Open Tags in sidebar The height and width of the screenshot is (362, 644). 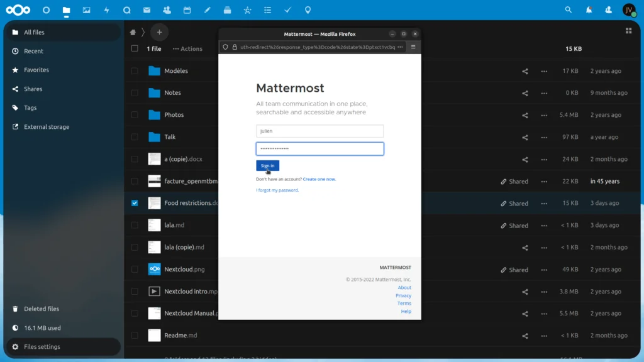pyautogui.click(x=63, y=107)
